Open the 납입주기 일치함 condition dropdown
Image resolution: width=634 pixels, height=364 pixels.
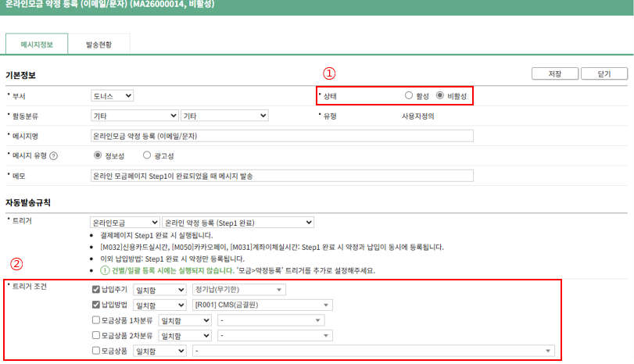[x=159, y=290]
